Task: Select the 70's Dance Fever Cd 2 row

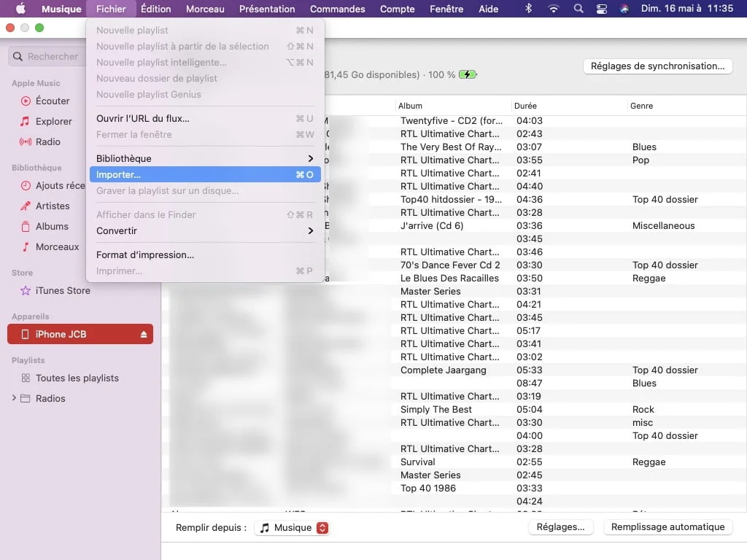Action: click(454, 265)
